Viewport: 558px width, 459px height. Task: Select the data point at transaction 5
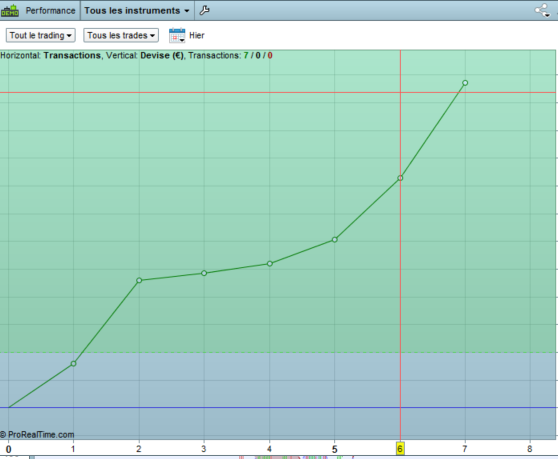pyautogui.click(x=335, y=240)
